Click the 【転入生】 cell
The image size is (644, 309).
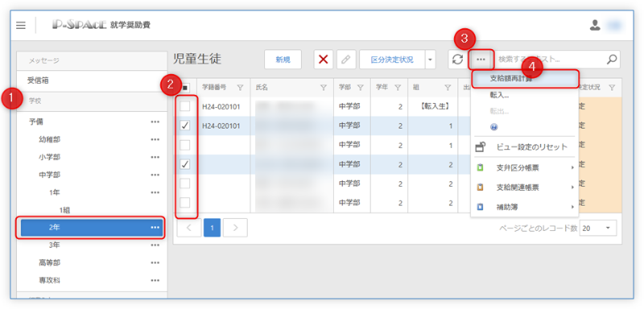[x=433, y=107]
